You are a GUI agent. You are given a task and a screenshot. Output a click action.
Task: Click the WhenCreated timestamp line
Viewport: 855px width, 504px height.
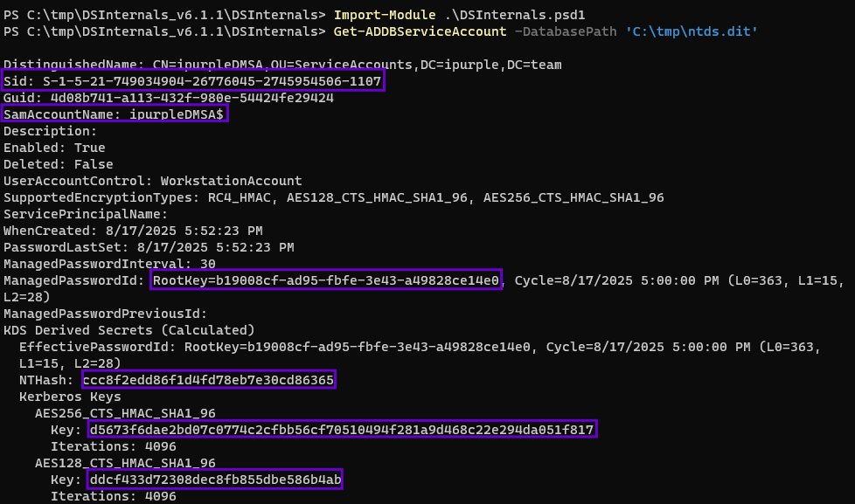(x=133, y=231)
